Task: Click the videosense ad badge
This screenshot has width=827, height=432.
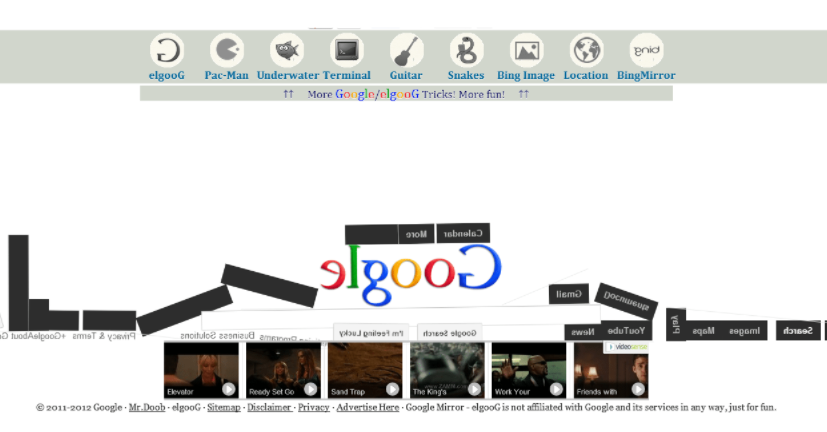Action: tap(627, 347)
